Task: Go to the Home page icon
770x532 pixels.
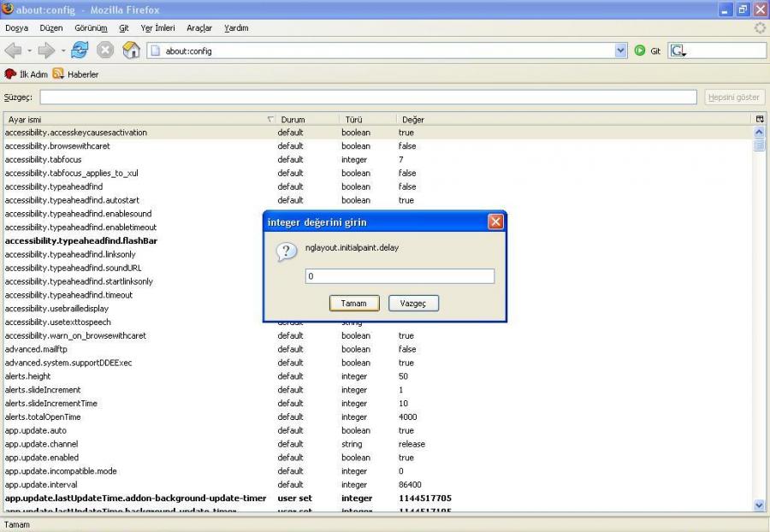Action: pyautogui.click(x=131, y=50)
